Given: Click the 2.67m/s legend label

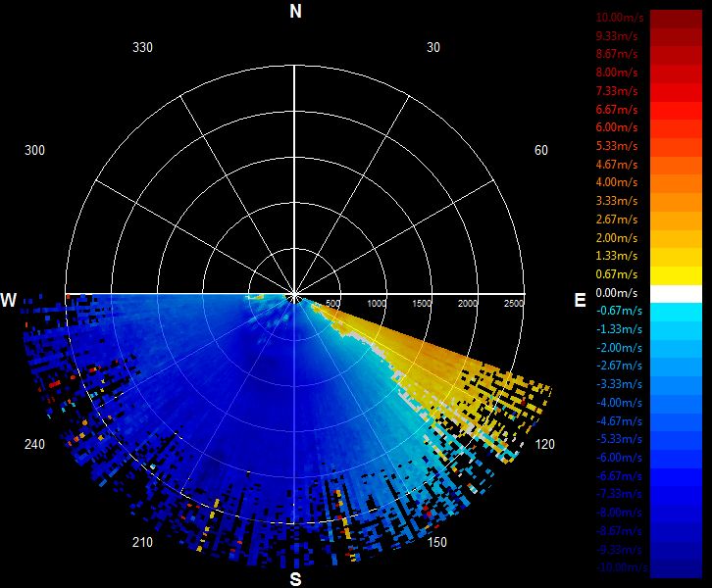Looking at the screenshot, I should coord(617,220).
